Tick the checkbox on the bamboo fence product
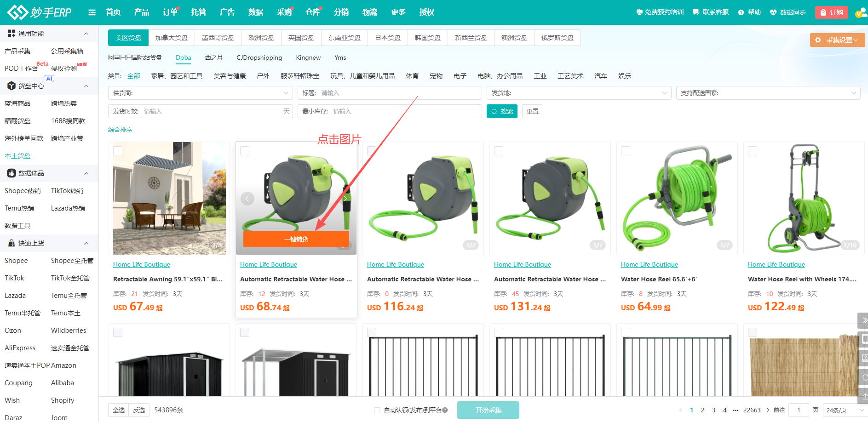Screen dimensions: 868x422 pos(753,332)
